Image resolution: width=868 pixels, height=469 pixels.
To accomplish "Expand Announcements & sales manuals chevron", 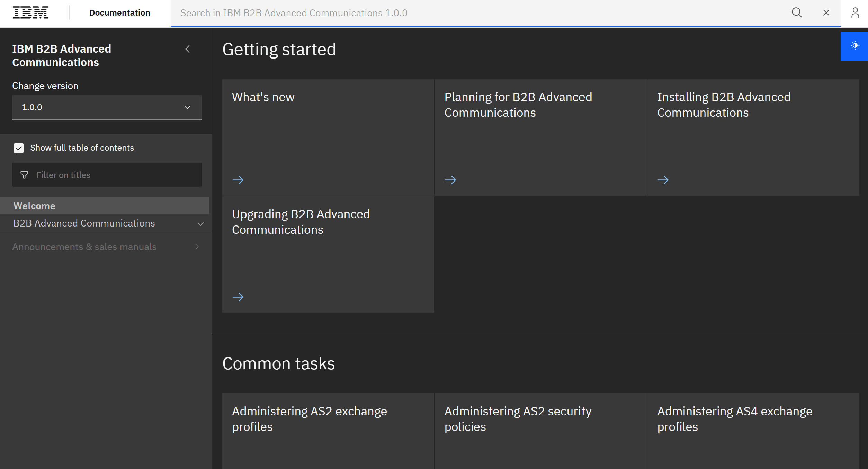I will 197,247.
